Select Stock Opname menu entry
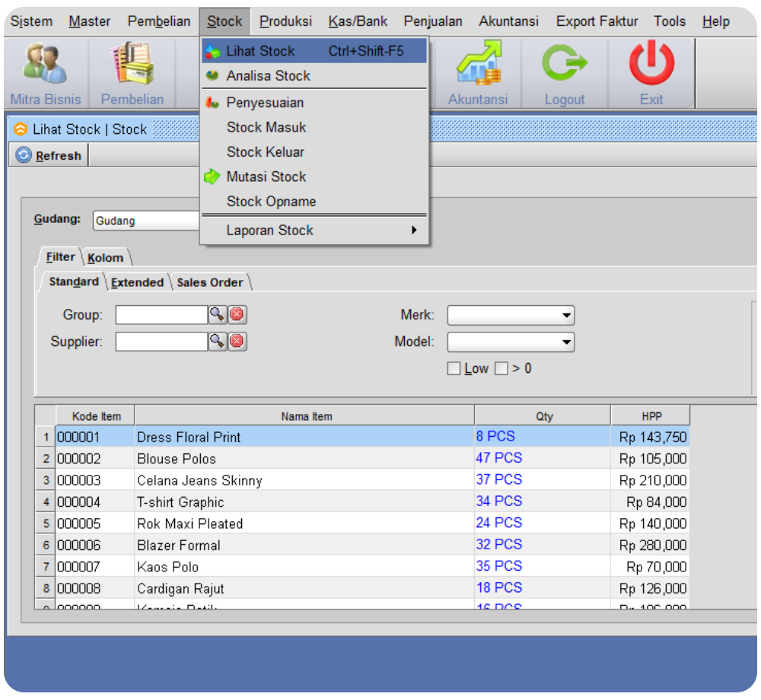Viewport: 761px width, 700px height. pos(314,202)
